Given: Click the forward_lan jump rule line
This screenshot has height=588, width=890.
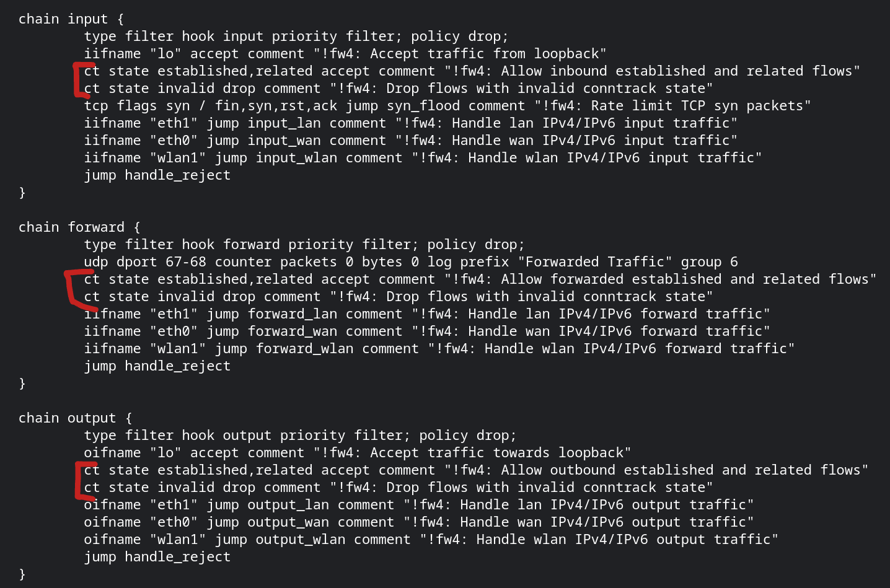Looking at the screenshot, I should (427, 314).
